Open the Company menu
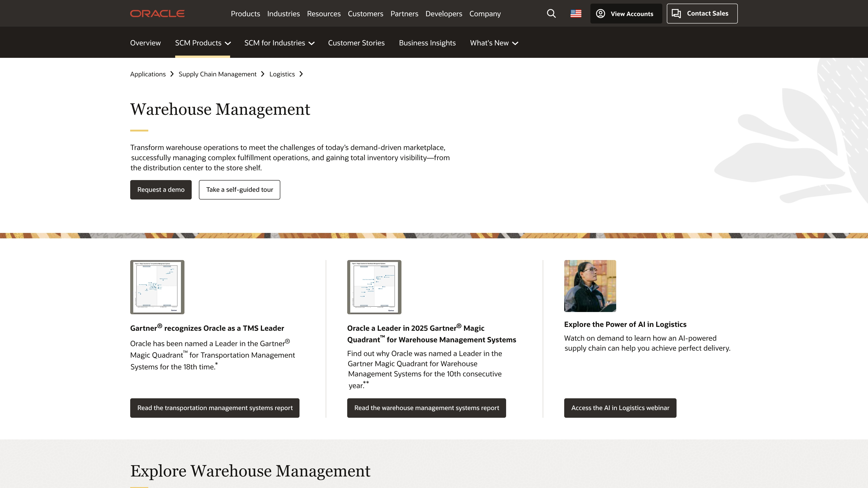Viewport: 868px width, 488px height. point(485,14)
